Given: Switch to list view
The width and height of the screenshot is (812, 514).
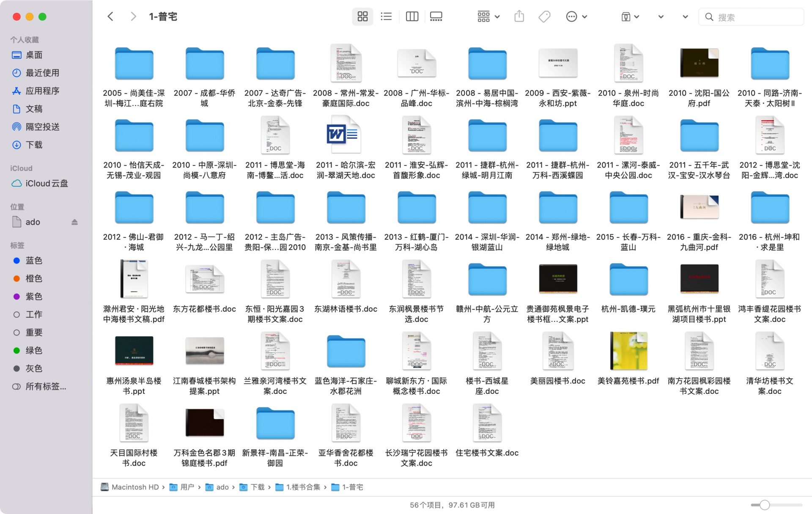Looking at the screenshot, I should tap(386, 17).
